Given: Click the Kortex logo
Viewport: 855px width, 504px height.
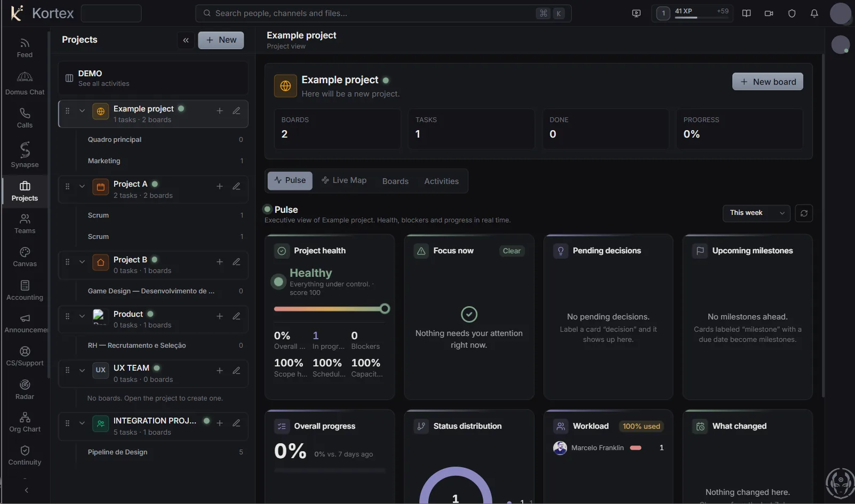Looking at the screenshot, I should click(42, 13).
